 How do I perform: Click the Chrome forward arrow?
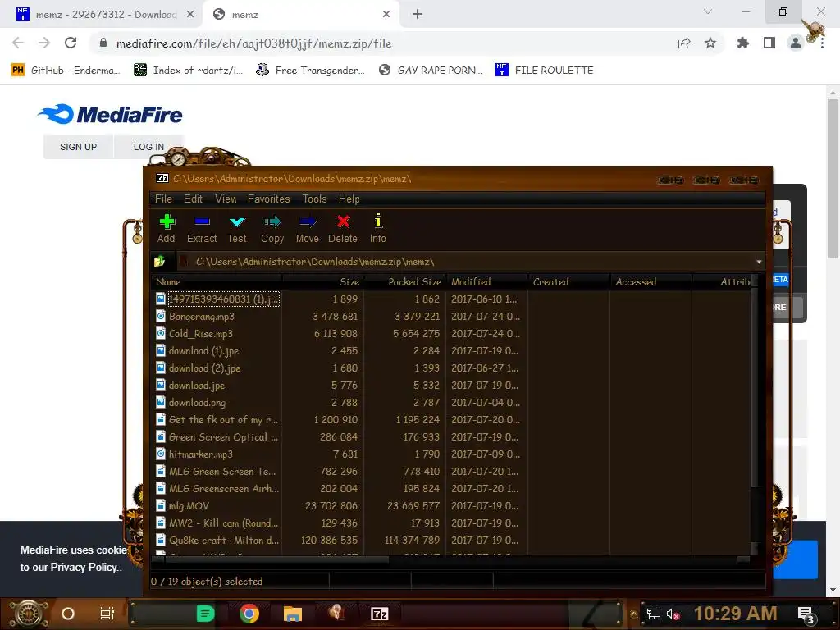44,43
